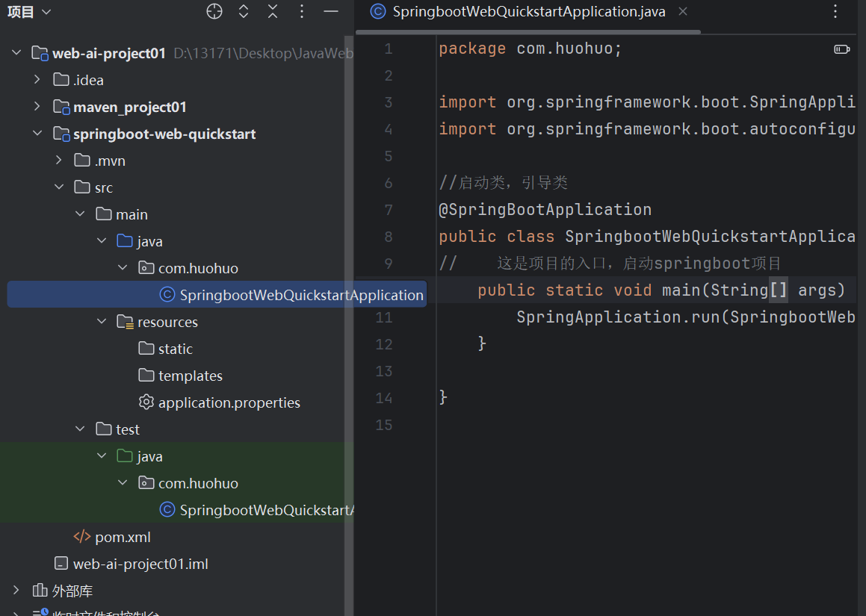
Task: Click the //启动类，引导类 comment
Action: click(503, 183)
